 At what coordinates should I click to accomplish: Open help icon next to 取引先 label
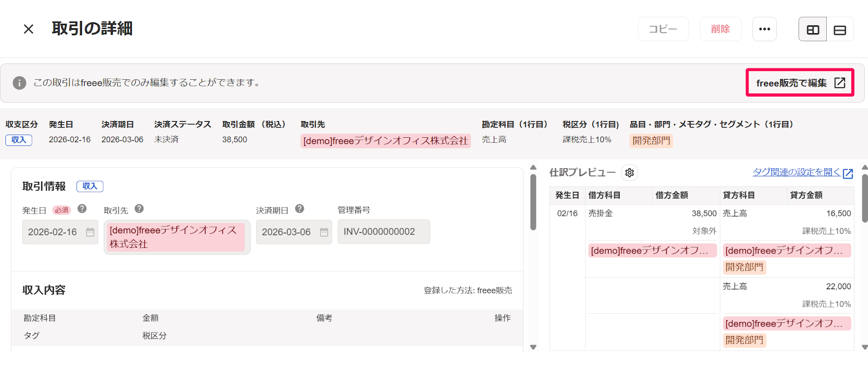tap(139, 208)
